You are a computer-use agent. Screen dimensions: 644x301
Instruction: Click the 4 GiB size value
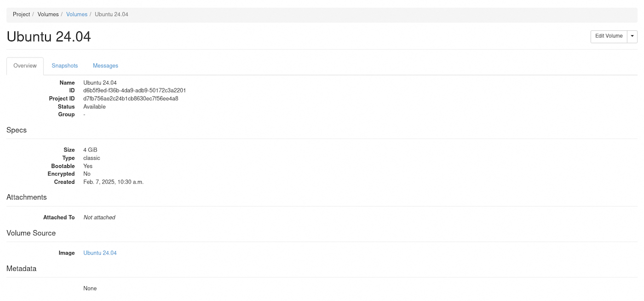coord(90,150)
